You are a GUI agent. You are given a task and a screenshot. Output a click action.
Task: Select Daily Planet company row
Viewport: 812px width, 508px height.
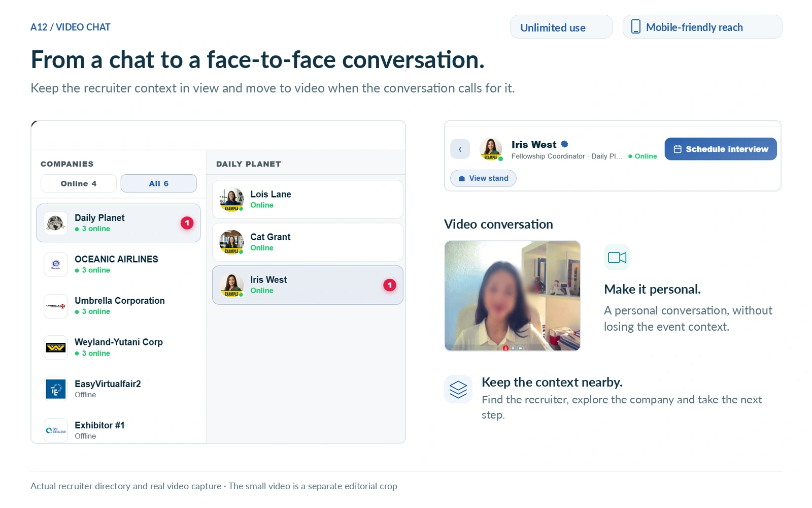click(118, 223)
